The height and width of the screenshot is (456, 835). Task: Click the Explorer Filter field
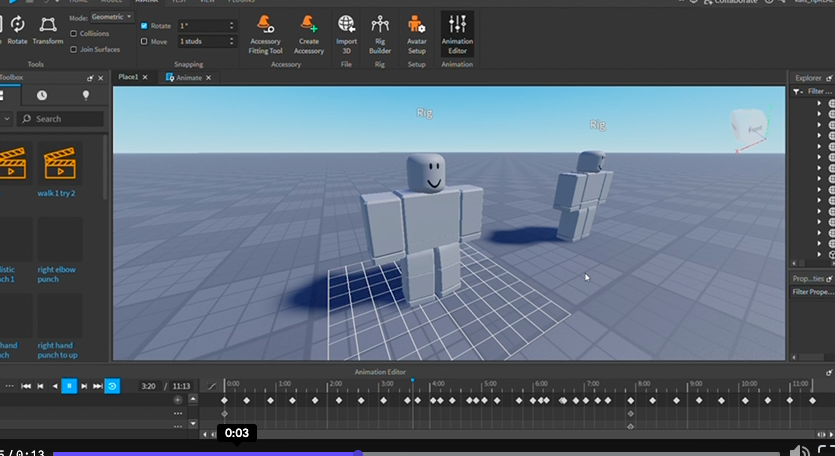(819, 92)
